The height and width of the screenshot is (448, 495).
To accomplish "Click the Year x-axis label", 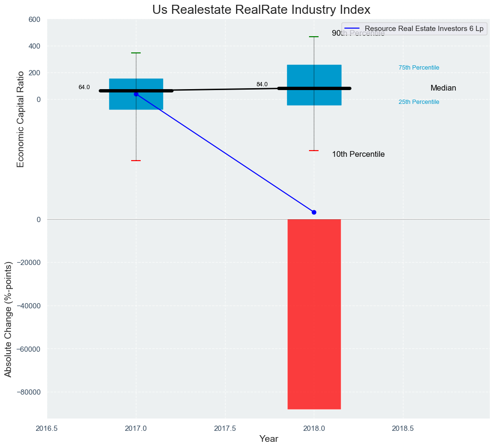I will 268,438.
